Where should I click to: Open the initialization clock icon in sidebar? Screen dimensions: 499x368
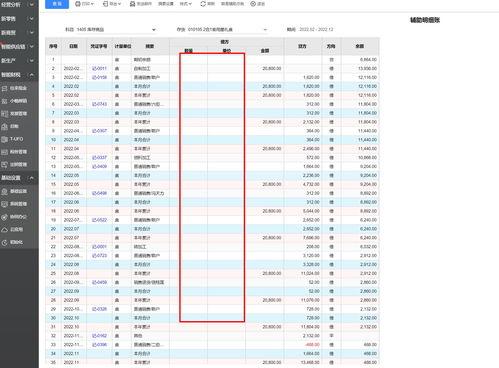click(x=4, y=242)
